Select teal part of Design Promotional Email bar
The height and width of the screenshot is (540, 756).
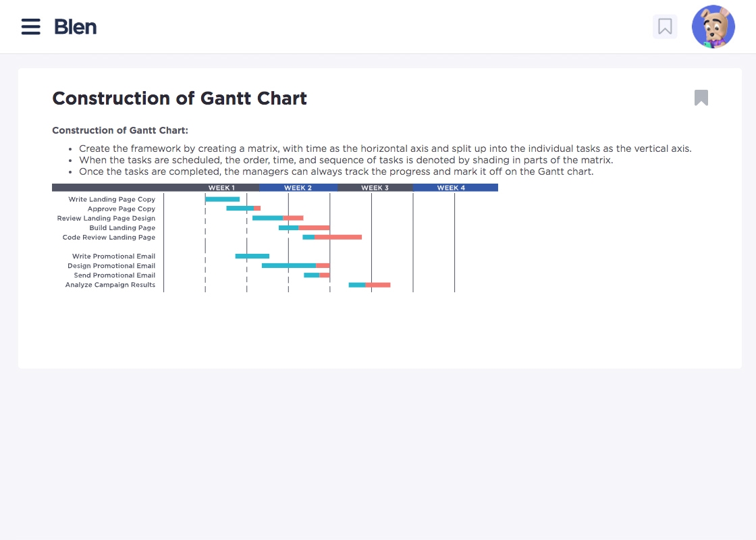288,266
